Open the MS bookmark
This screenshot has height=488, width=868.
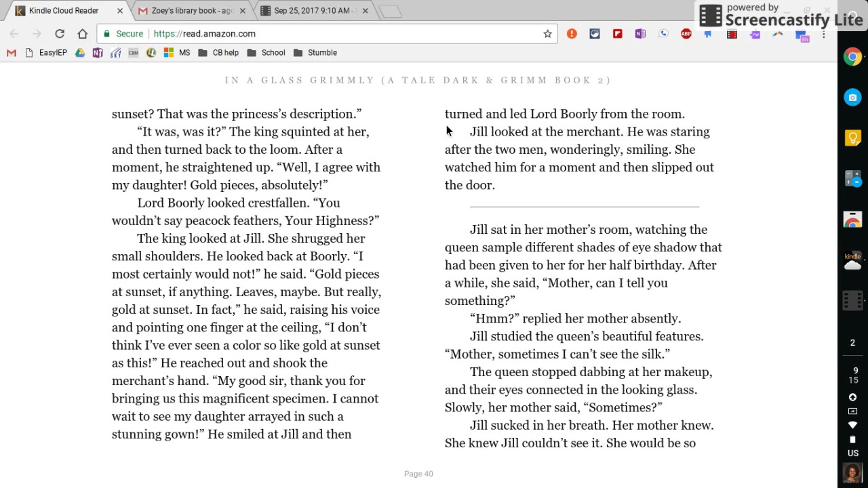[x=178, y=52]
